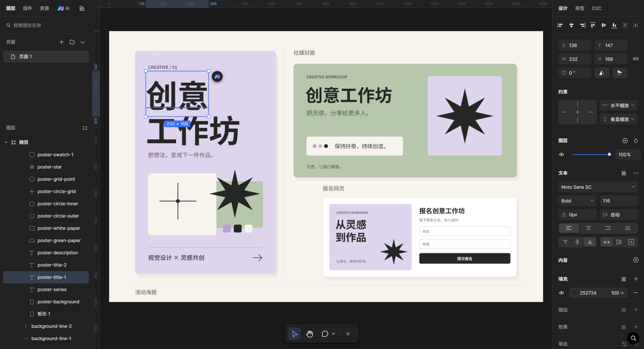Screen dimensions: 644x349
Task: Click the align bottom icon
Action: (x=614, y=25)
